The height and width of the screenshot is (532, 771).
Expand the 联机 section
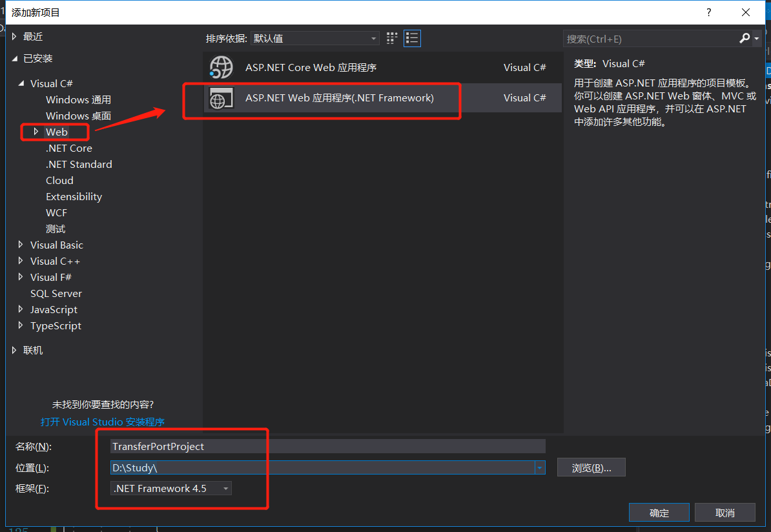coord(14,350)
